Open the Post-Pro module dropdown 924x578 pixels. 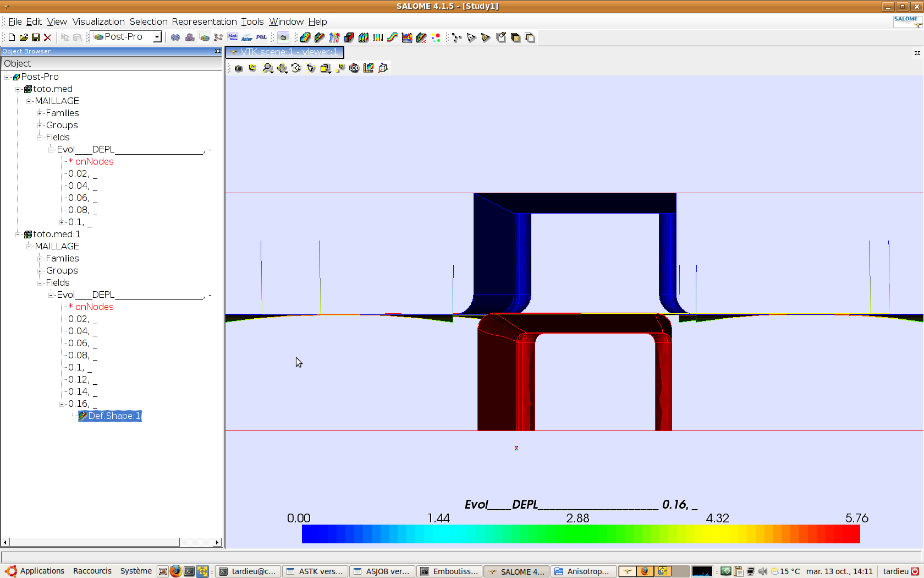click(157, 37)
